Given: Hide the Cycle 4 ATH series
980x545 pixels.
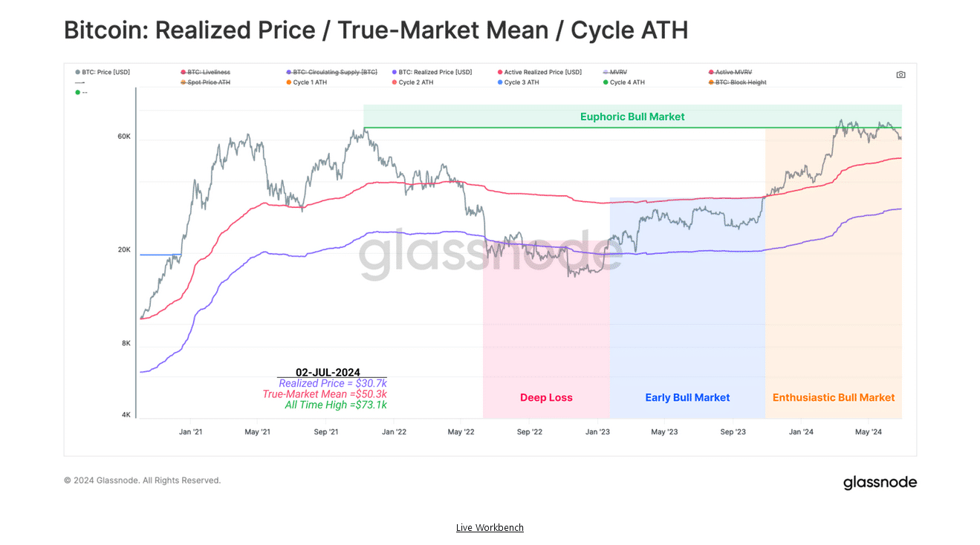Looking at the screenshot, I should coord(627,82).
